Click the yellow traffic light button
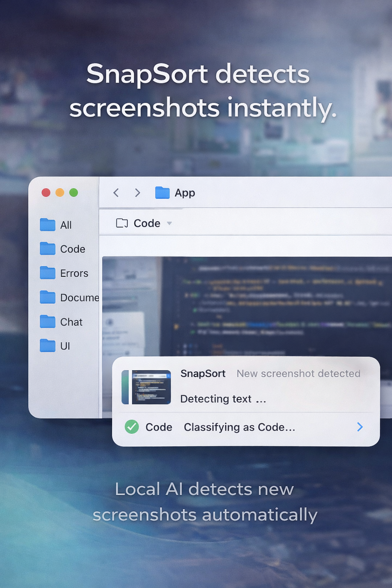The height and width of the screenshot is (588, 392). coord(60,193)
